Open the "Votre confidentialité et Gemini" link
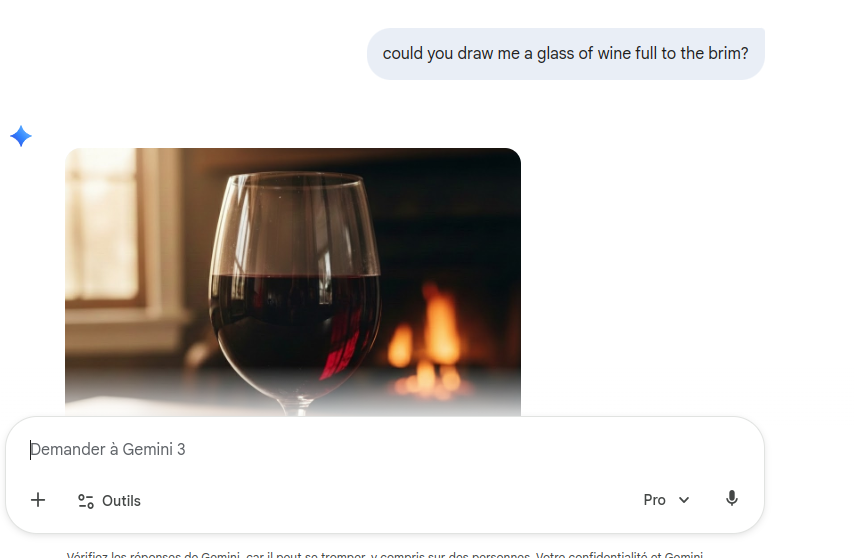854x558 pixels. click(619, 555)
